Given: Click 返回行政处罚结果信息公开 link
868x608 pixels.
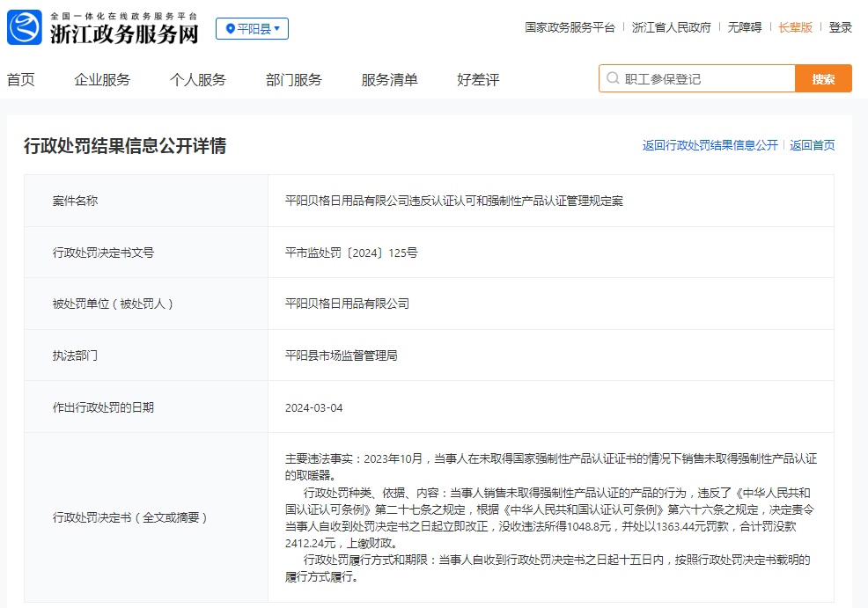Looking at the screenshot, I should coord(710,145).
